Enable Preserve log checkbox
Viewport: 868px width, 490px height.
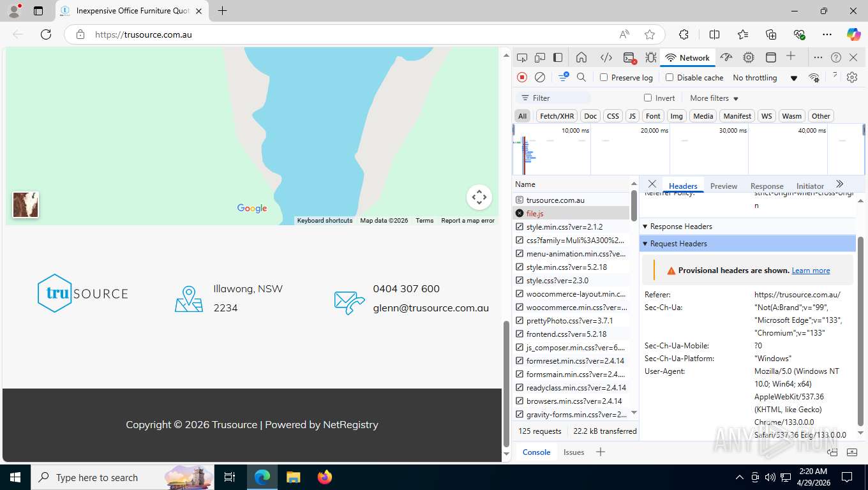[604, 77]
